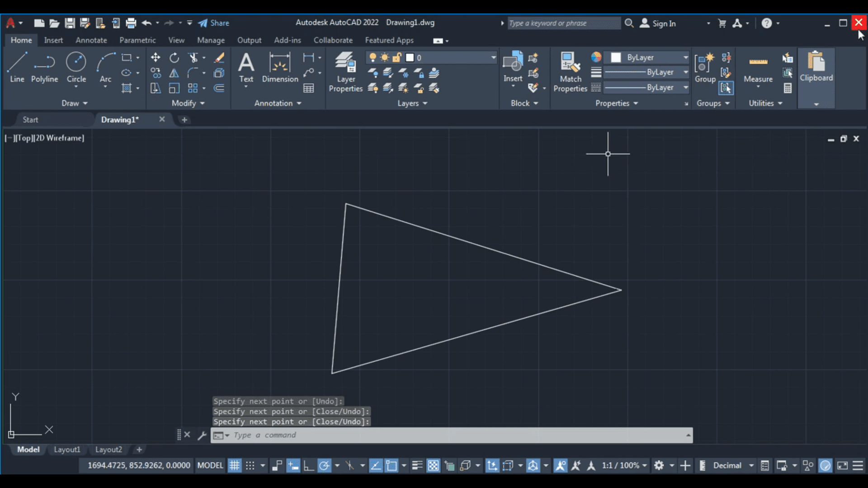Switch to the Annotate ribbon tab
Screen dimensions: 868x488
point(91,40)
